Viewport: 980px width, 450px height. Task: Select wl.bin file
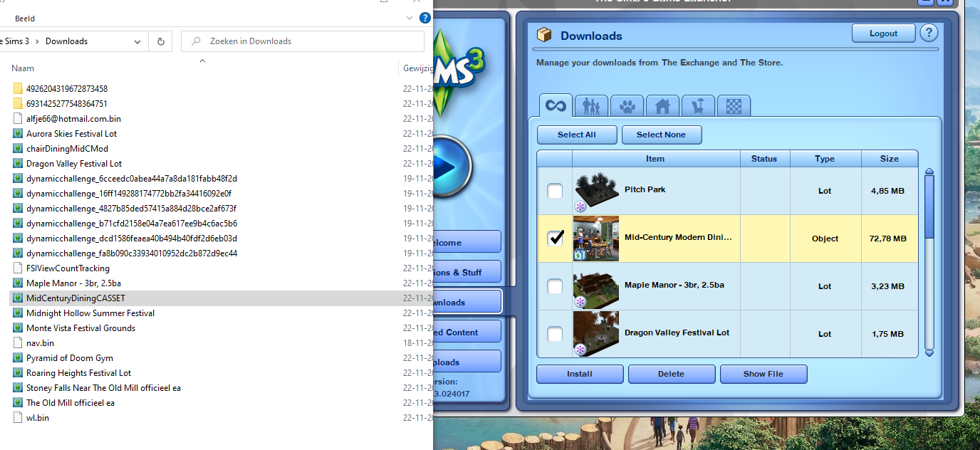point(37,418)
